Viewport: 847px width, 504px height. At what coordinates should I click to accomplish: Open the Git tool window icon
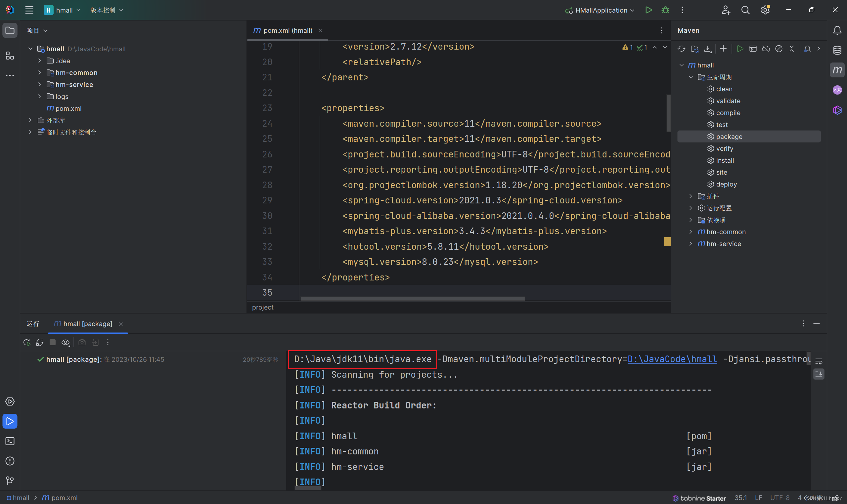pos(10,481)
